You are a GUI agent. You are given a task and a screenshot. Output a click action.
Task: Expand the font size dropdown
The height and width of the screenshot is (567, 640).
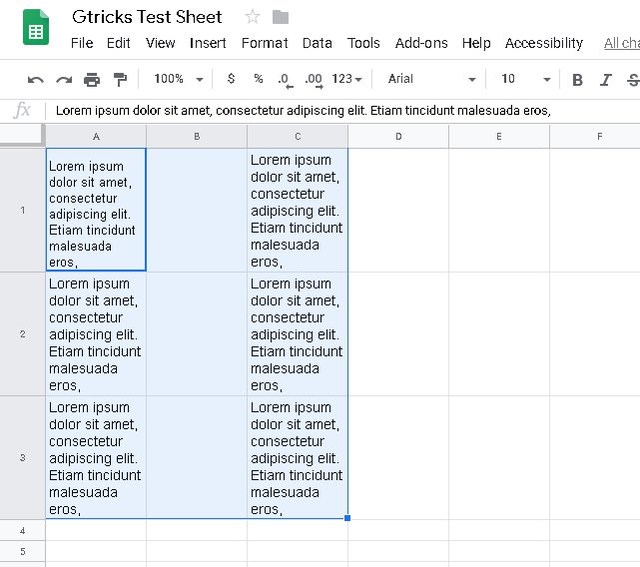[525, 79]
